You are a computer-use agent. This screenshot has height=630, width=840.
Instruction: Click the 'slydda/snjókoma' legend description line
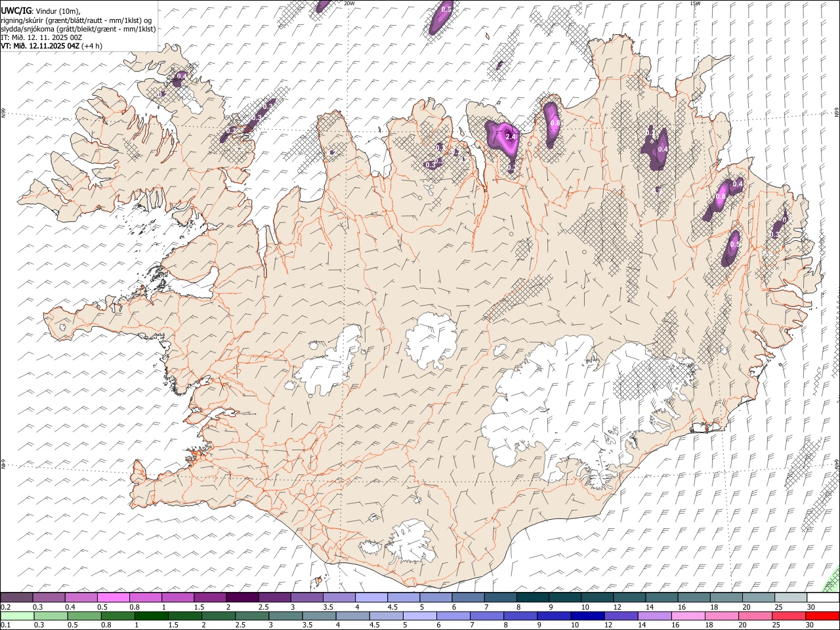[78, 29]
